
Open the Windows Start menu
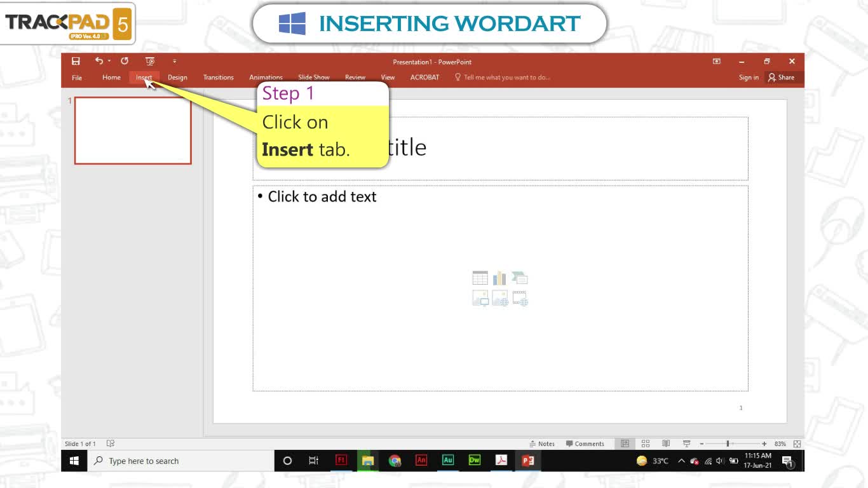[74, 461]
